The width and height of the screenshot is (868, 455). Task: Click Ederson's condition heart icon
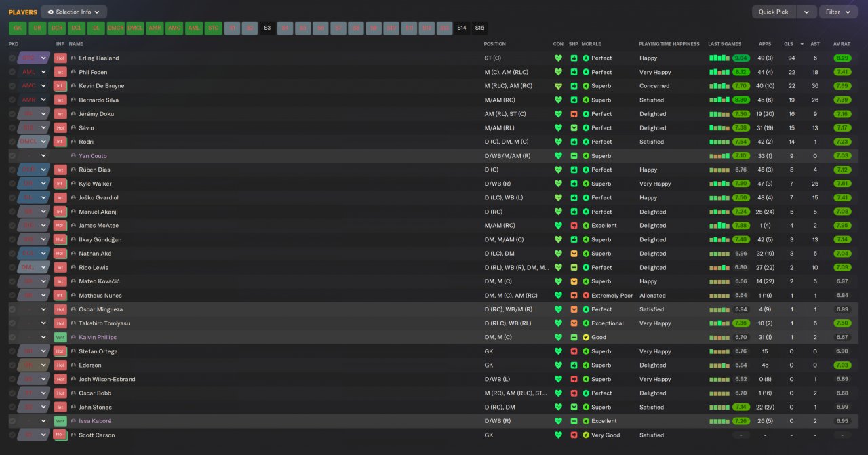(558, 365)
